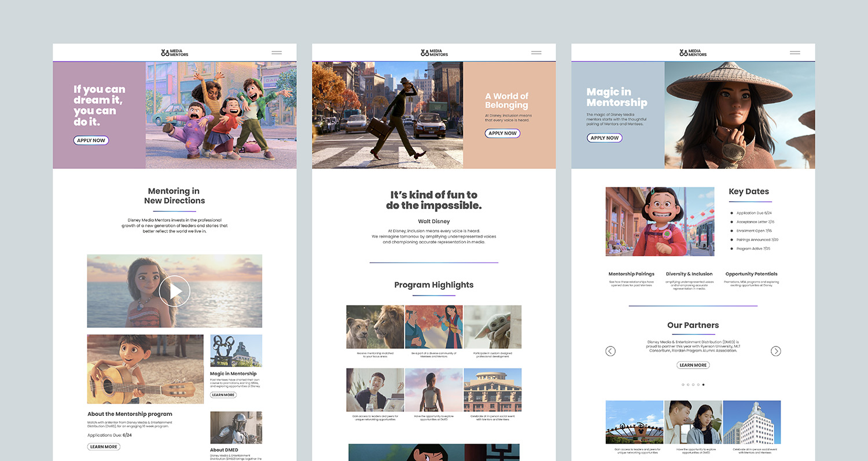Image resolution: width=868 pixels, height=461 pixels.
Task: Select the first carousel dot under Our Partners
Action: point(683,385)
